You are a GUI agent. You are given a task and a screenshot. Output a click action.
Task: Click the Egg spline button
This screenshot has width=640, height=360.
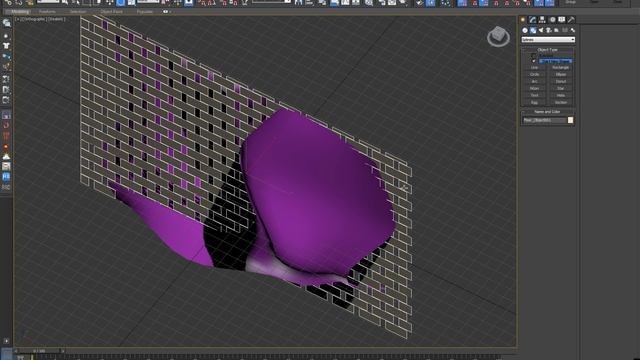click(x=534, y=102)
